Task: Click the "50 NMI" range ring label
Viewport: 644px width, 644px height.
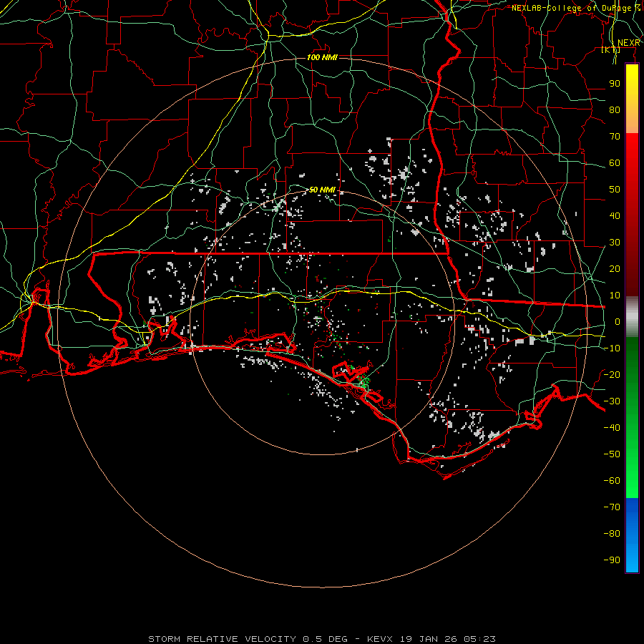Action: [323, 190]
